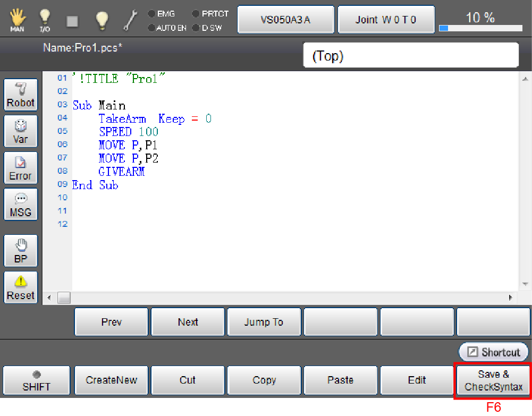This screenshot has height=416, width=532.
Task: Open the MSG messages panel
Action: [21, 205]
